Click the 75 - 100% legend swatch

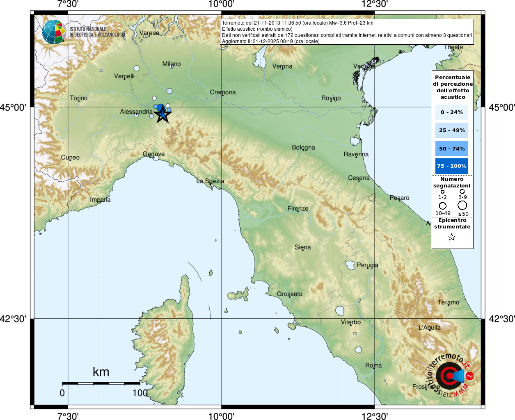[x=451, y=166]
